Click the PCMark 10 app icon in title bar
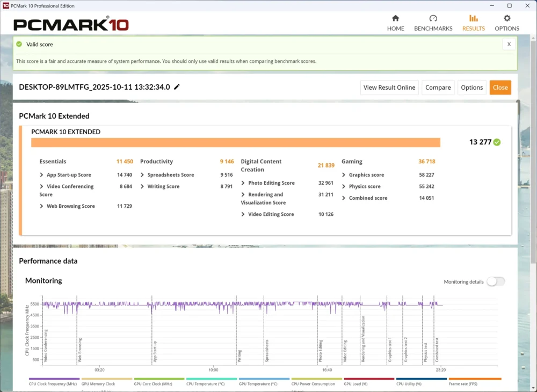The height and width of the screenshot is (392, 537). (x=5, y=5)
